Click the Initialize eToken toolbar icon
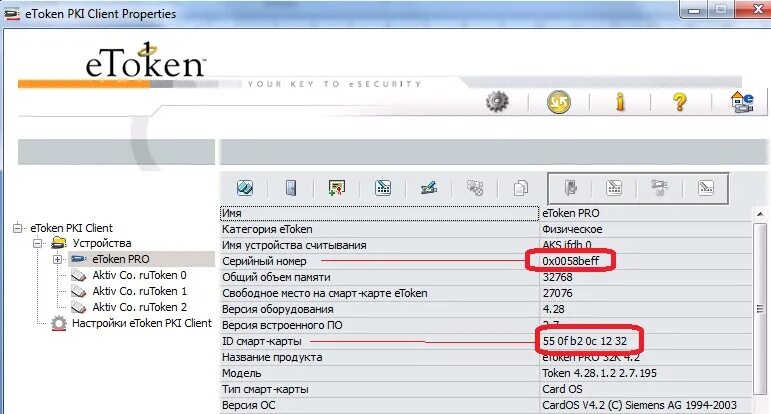771x414 pixels. click(x=245, y=188)
